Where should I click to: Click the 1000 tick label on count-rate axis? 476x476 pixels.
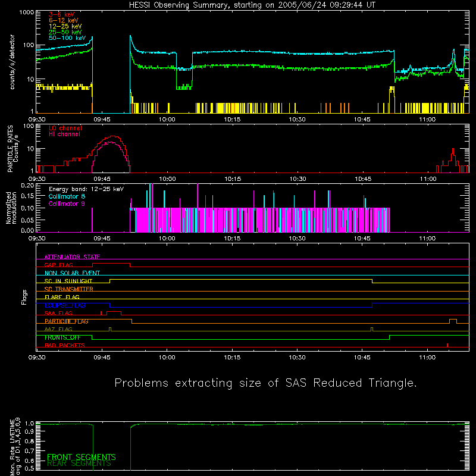[26, 12]
